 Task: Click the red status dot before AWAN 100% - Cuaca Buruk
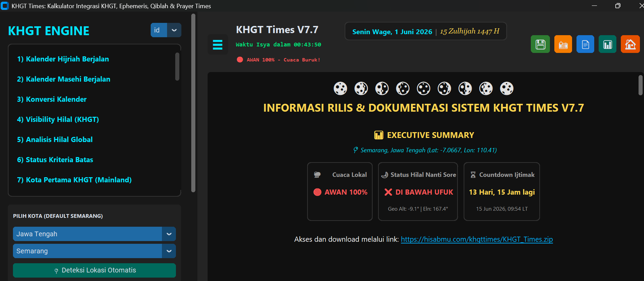[240, 59]
